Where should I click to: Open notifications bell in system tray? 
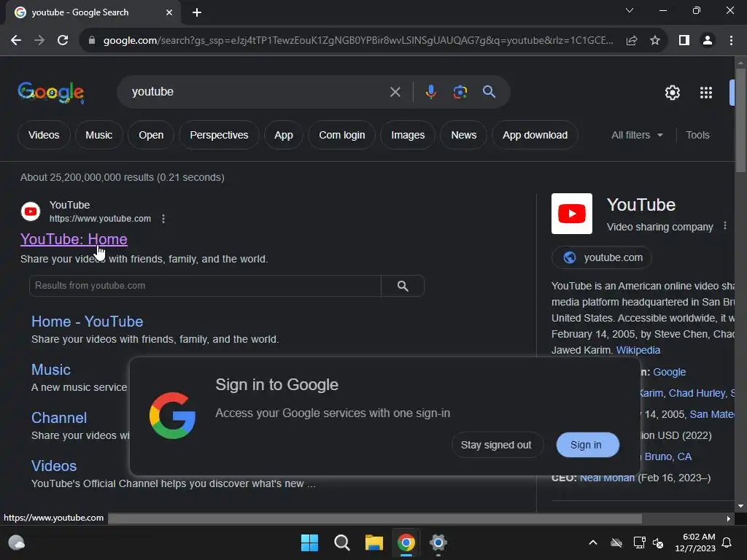tap(727, 542)
